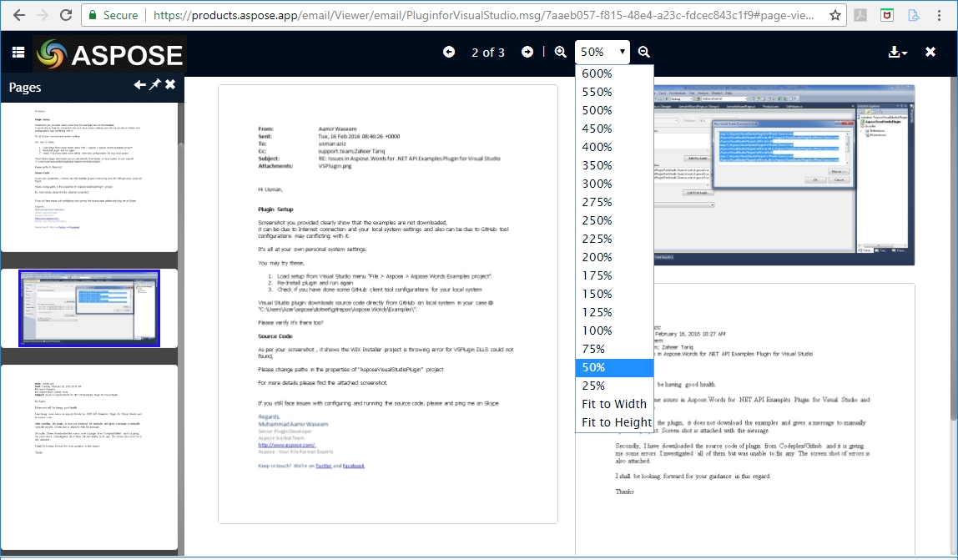
Task: Click the 'VSPlugin.png' attachment name
Action: coord(335,166)
